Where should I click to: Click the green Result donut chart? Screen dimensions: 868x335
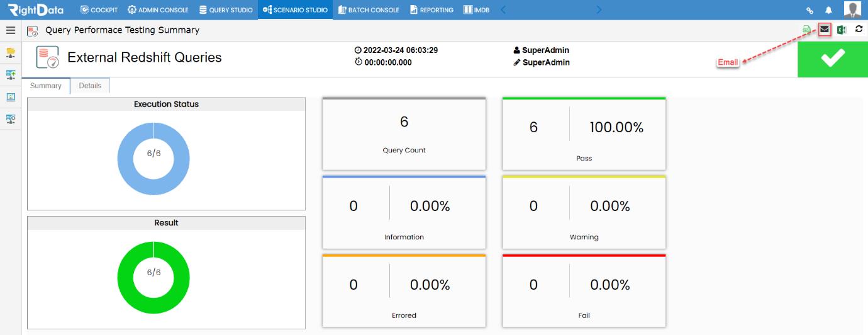point(153,278)
